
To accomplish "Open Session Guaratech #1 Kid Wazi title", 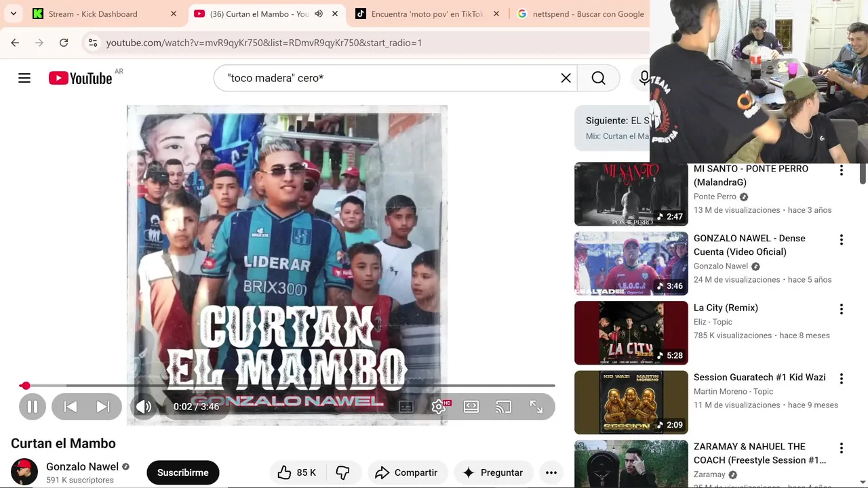I will [x=759, y=377].
